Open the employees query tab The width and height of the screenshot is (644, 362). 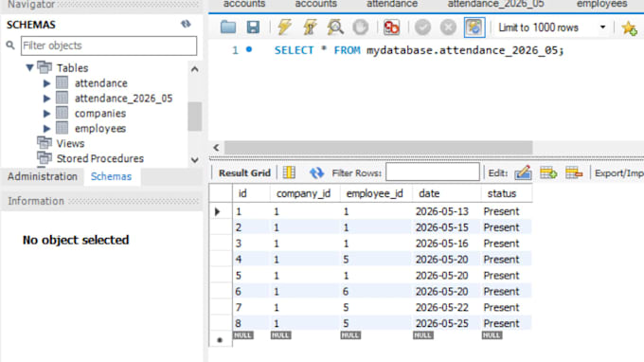[x=601, y=5]
